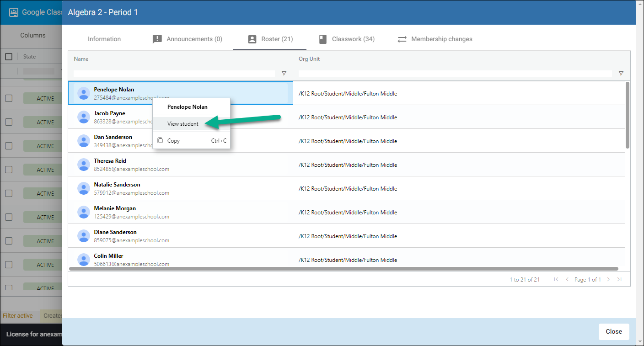This screenshot has height=346, width=644.
Task: Click Theresa Reid's avatar icon
Action: pyautogui.click(x=83, y=165)
